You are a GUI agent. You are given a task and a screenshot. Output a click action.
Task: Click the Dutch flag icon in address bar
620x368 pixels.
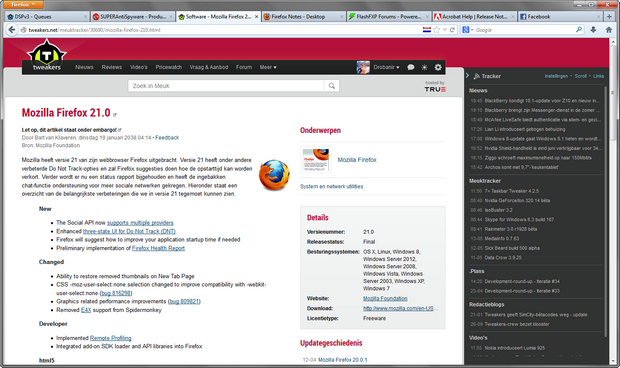[427, 30]
